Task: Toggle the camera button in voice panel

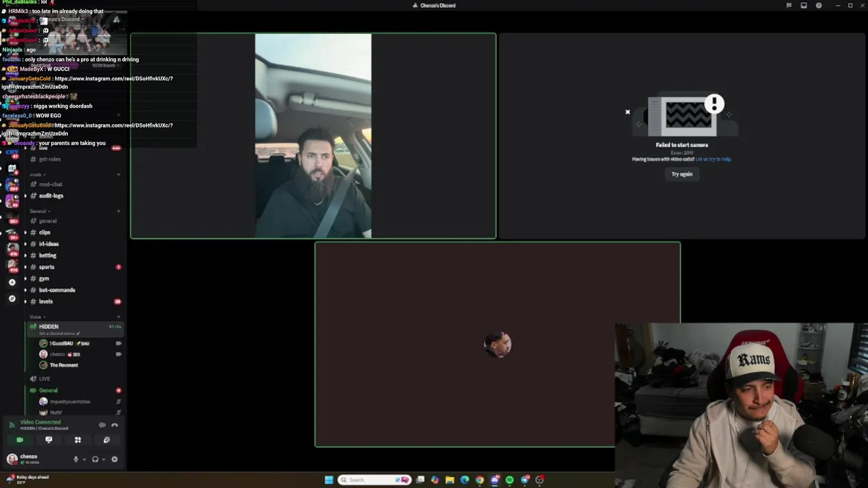Action: point(20,440)
